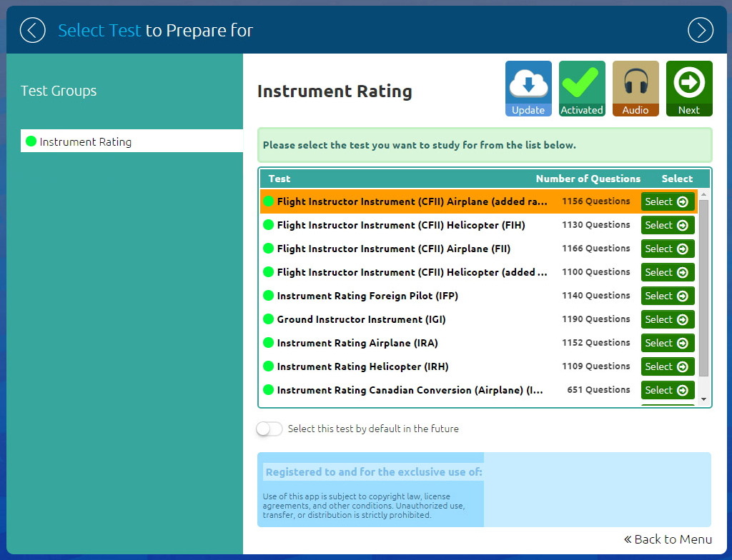Screen dimensions: 732x560
Task: Sort by the Number of Questions header
Action: 588,179
